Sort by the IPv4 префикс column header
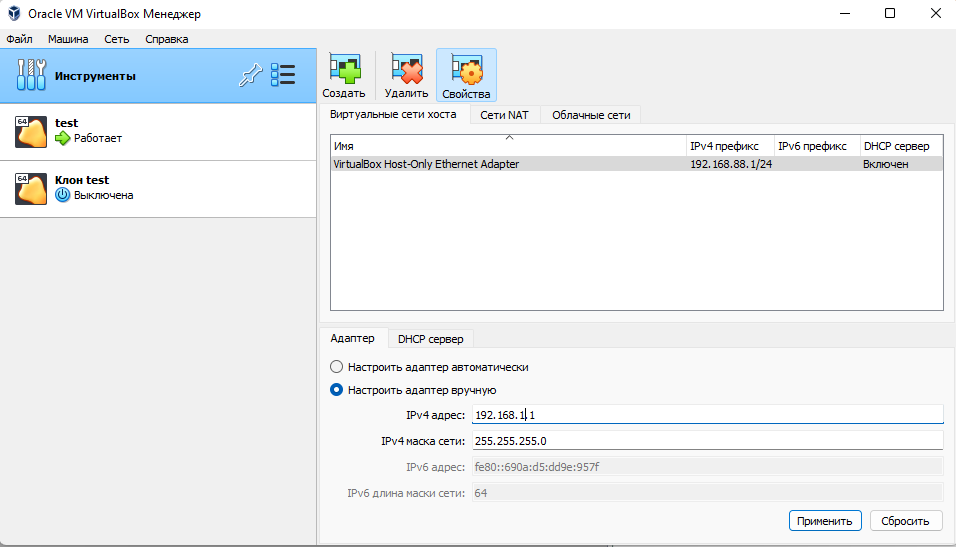The image size is (956, 547). click(x=730, y=146)
